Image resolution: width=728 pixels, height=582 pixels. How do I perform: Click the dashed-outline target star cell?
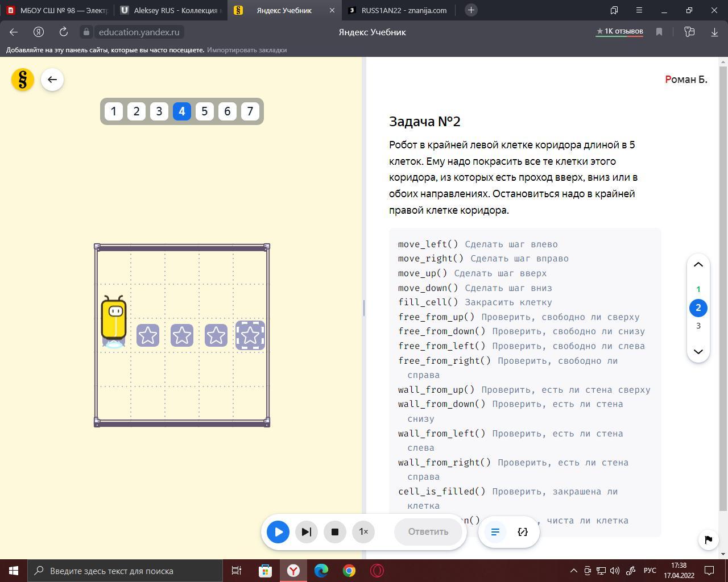[250, 335]
